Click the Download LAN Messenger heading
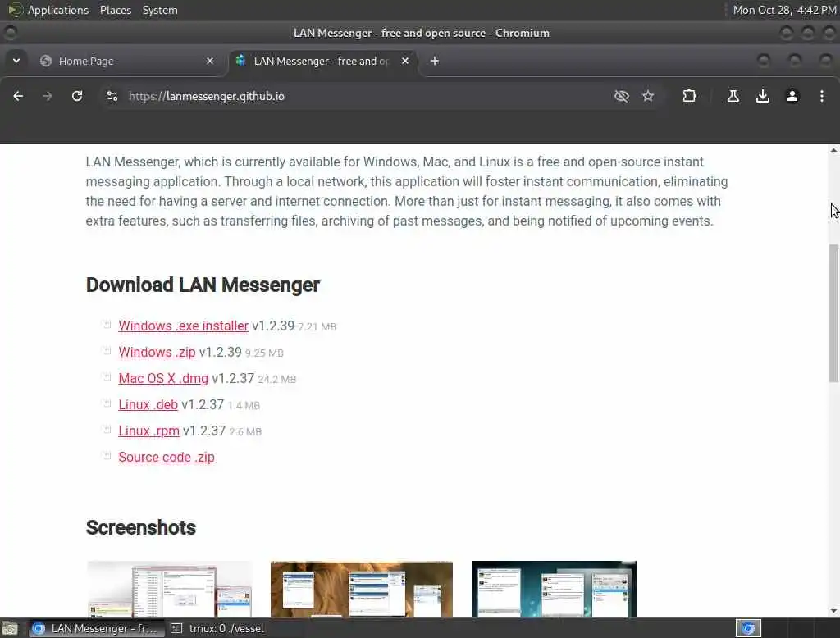This screenshot has height=638, width=840. (203, 285)
